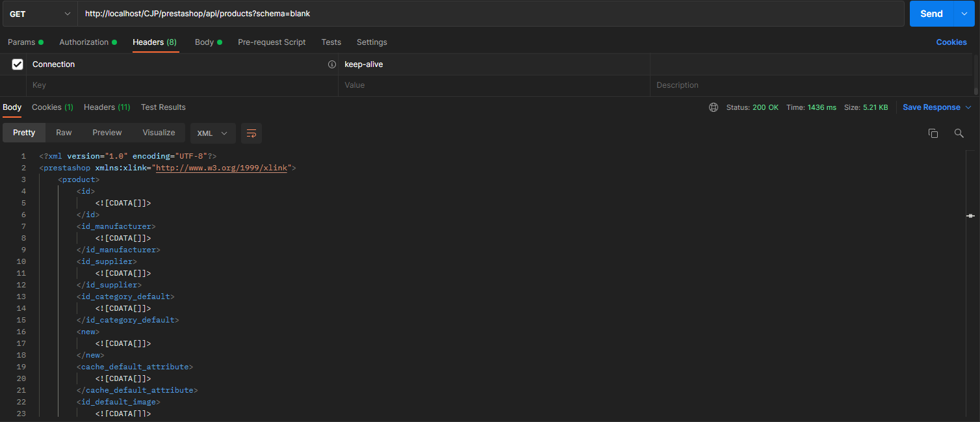This screenshot has width=980, height=422.
Task: Select the Pre-request Script tab
Action: pos(272,42)
